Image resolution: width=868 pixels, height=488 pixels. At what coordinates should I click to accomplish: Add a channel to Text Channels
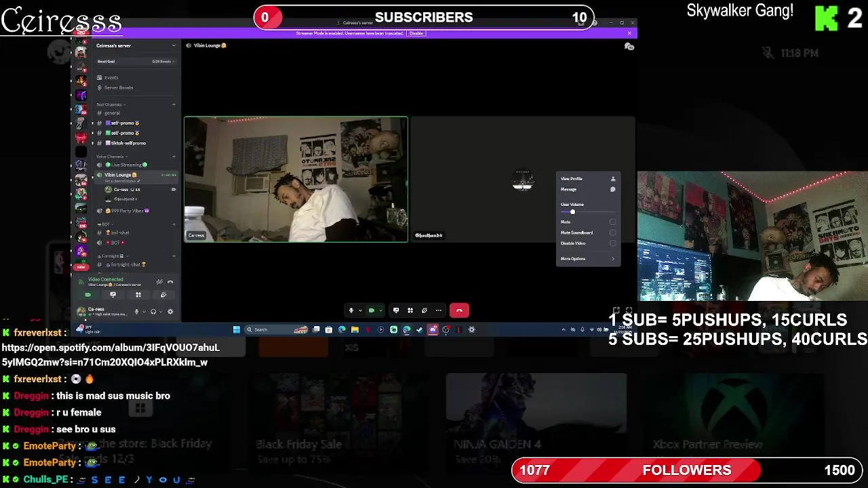[x=174, y=104]
